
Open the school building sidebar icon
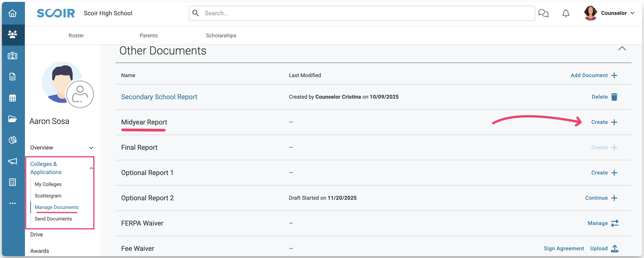12,55
